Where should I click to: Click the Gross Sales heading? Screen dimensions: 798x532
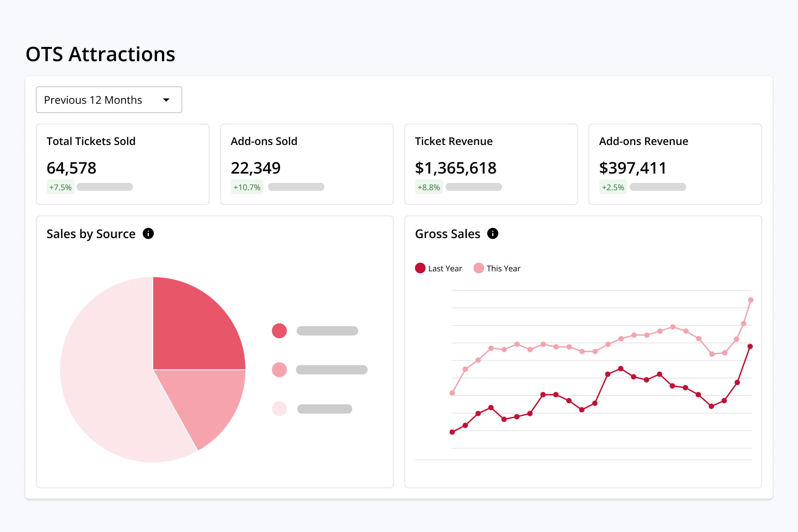[448, 234]
